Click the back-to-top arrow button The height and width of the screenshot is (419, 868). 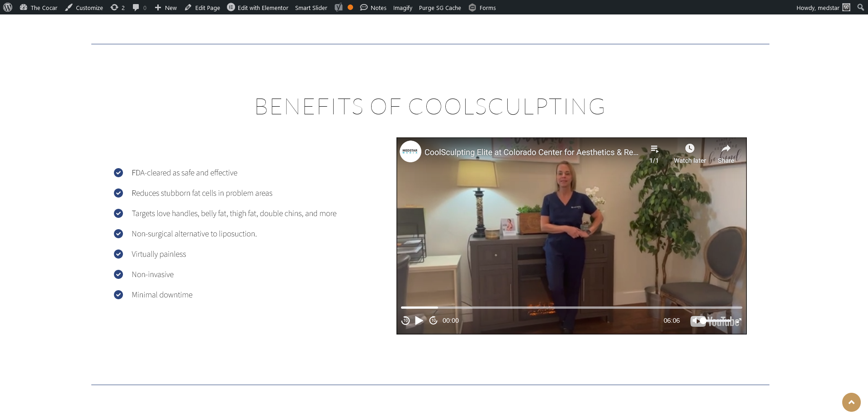(851, 402)
